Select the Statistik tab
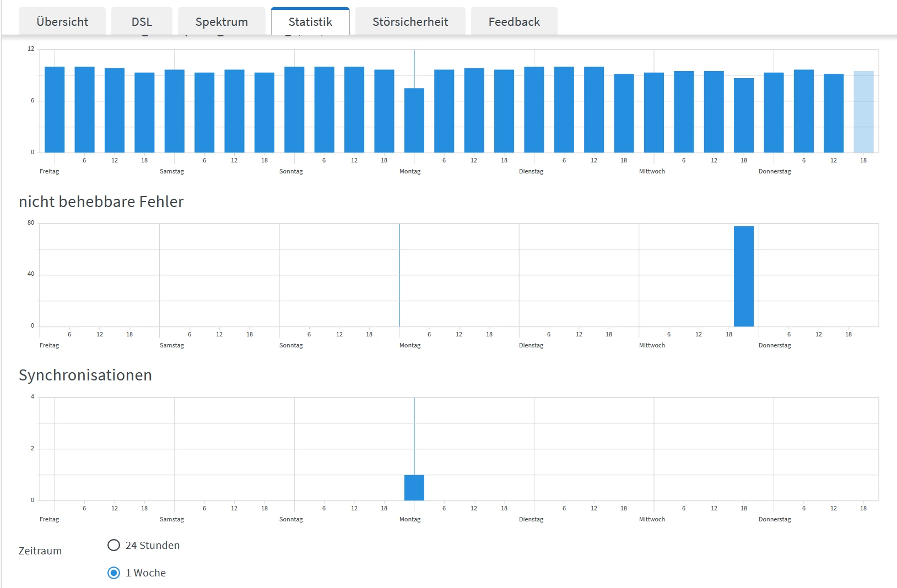The image size is (897, 588). pos(310,21)
